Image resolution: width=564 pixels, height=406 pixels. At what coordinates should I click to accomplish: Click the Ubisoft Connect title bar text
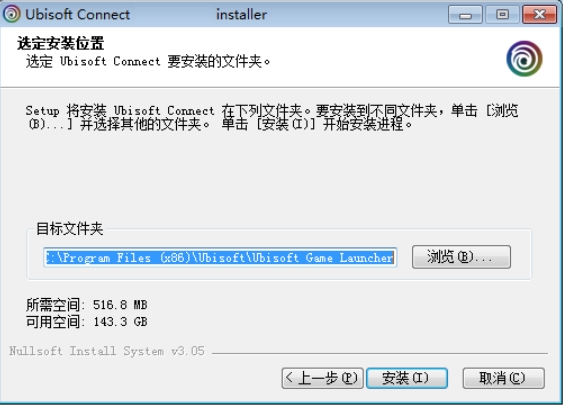(x=78, y=14)
